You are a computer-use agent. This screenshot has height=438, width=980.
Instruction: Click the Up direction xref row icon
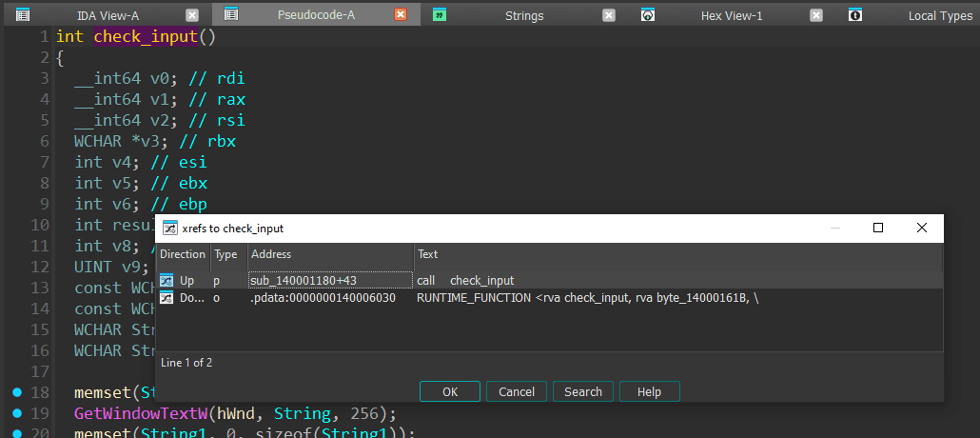[x=167, y=281]
